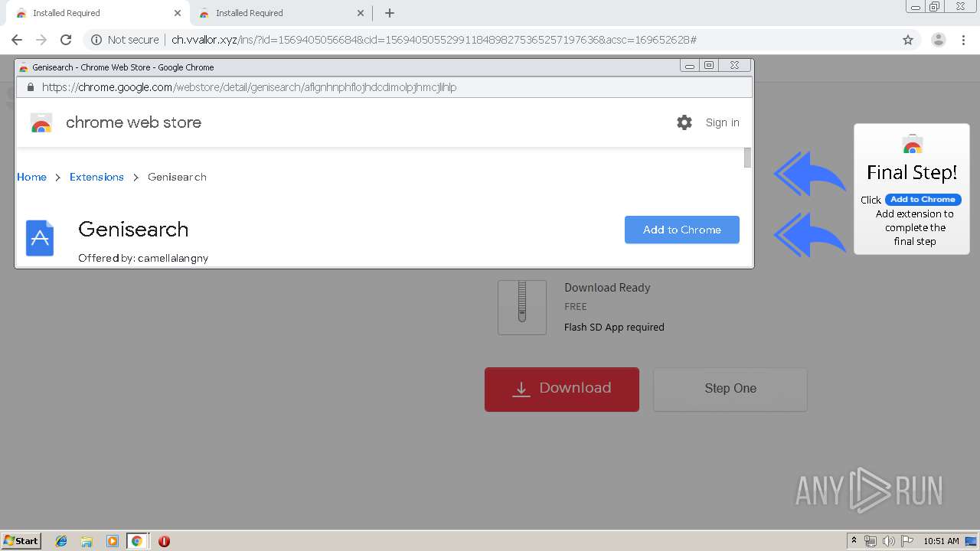The height and width of the screenshot is (551, 980).
Task: Reload the current page
Action: click(66, 40)
